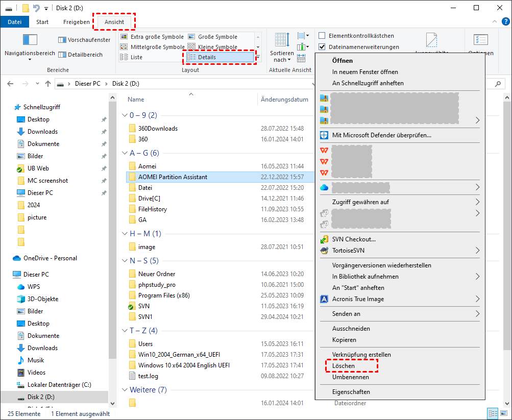Open the group-by dropdown icon
This screenshot has width=512, height=420.
point(303,36)
